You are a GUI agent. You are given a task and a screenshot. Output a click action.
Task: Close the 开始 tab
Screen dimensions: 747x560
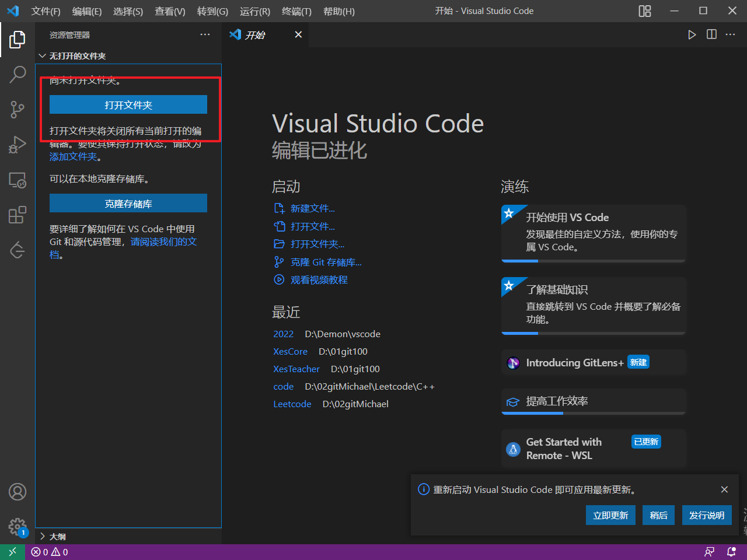click(x=298, y=34)
